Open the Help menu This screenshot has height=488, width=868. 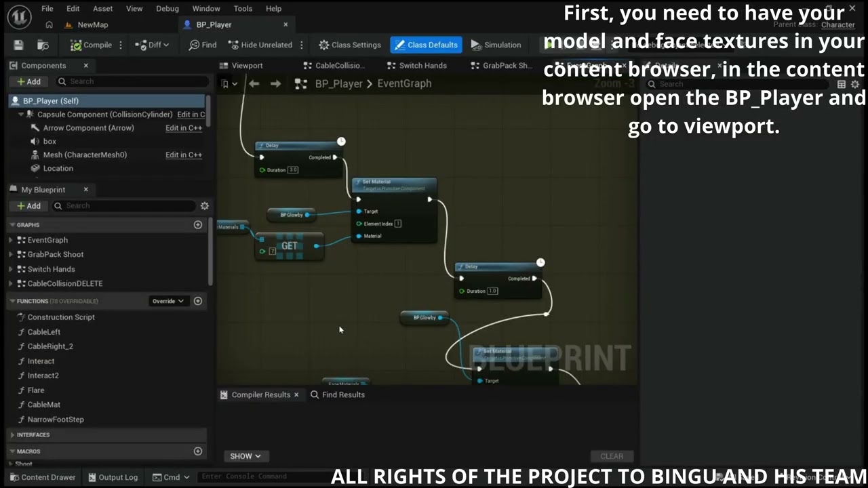tap(273, 8)
